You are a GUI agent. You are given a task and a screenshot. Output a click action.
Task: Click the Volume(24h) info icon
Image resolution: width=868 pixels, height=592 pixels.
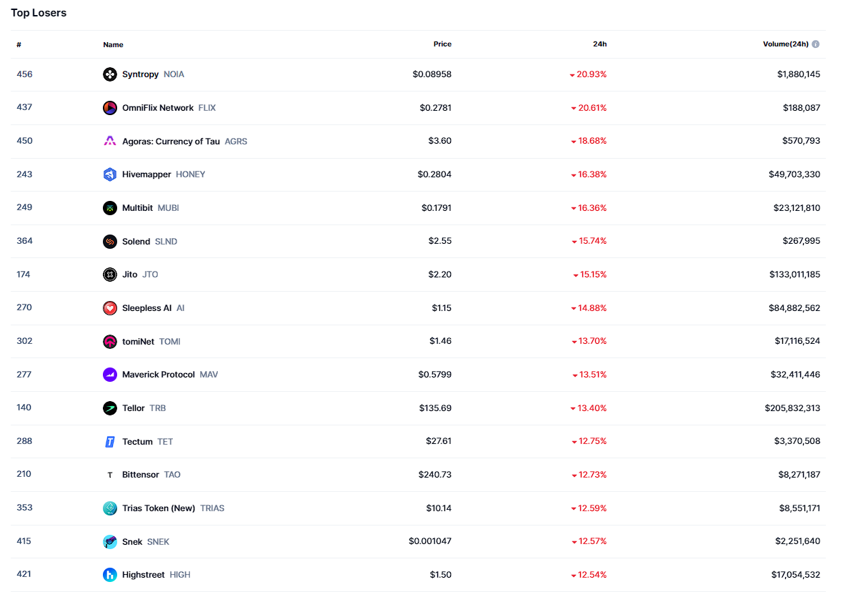(x=816, y=44)
